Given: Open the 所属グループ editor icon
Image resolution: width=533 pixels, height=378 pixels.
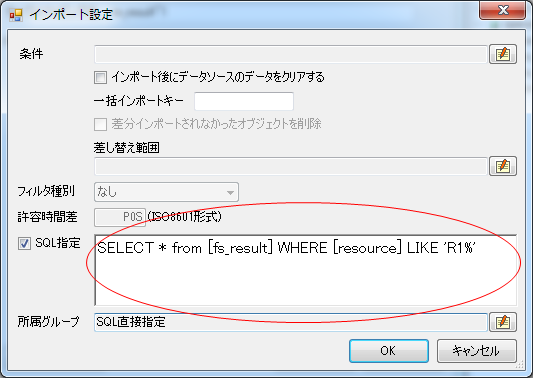Looking at the screenshot, I should coord(503,322).
